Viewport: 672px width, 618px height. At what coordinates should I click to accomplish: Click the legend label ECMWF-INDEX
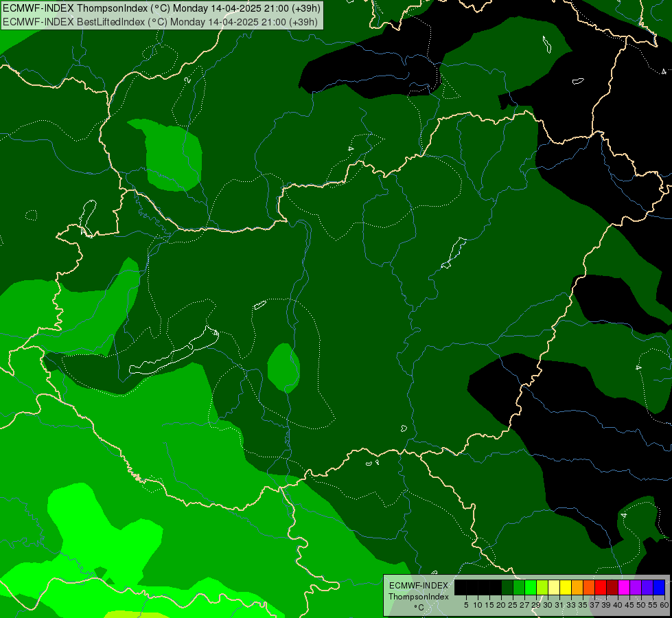tap(419, 586)
